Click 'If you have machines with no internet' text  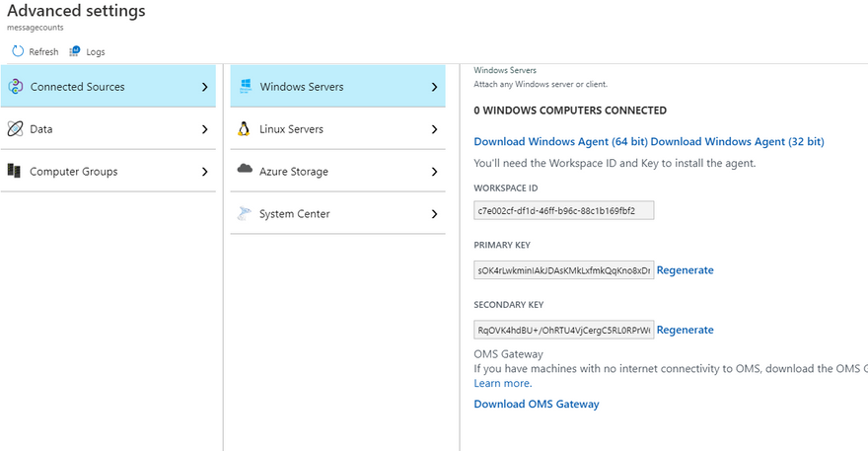tap(671, 368)
